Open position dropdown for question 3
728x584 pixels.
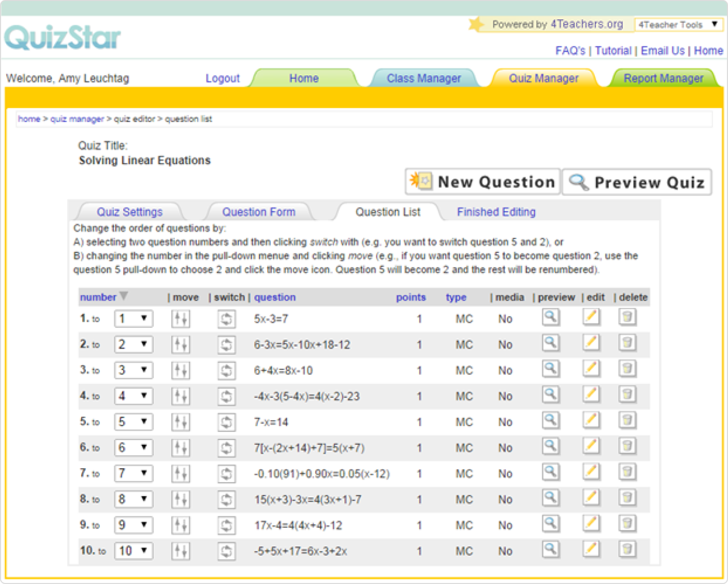point(134,370)
